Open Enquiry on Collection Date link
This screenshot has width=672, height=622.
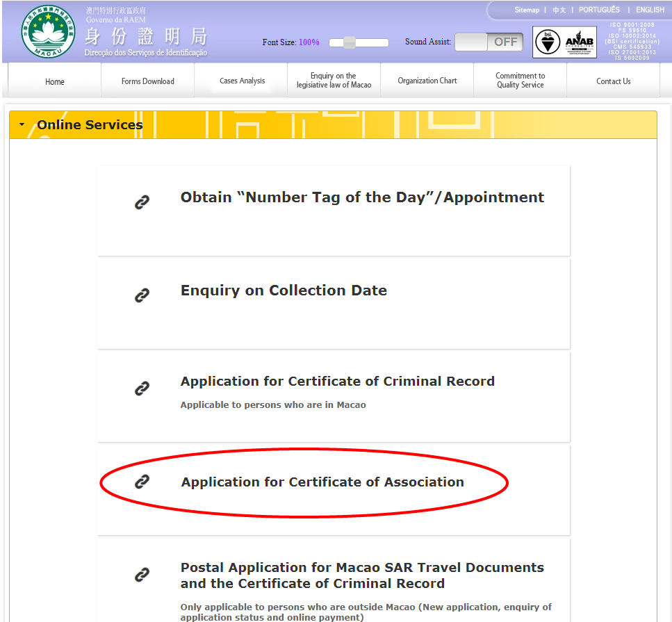point(284,290)
